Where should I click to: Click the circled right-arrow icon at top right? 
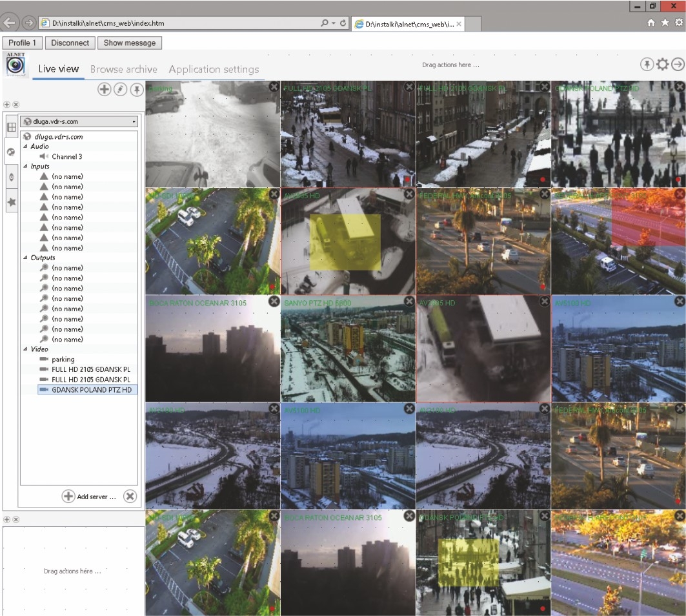[678, 65]
